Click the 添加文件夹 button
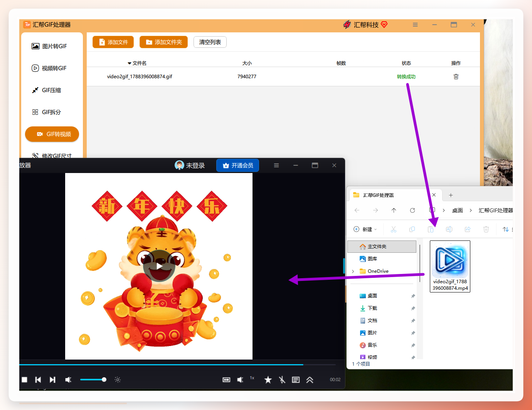532x410 pixels. [x=163, y=42]
